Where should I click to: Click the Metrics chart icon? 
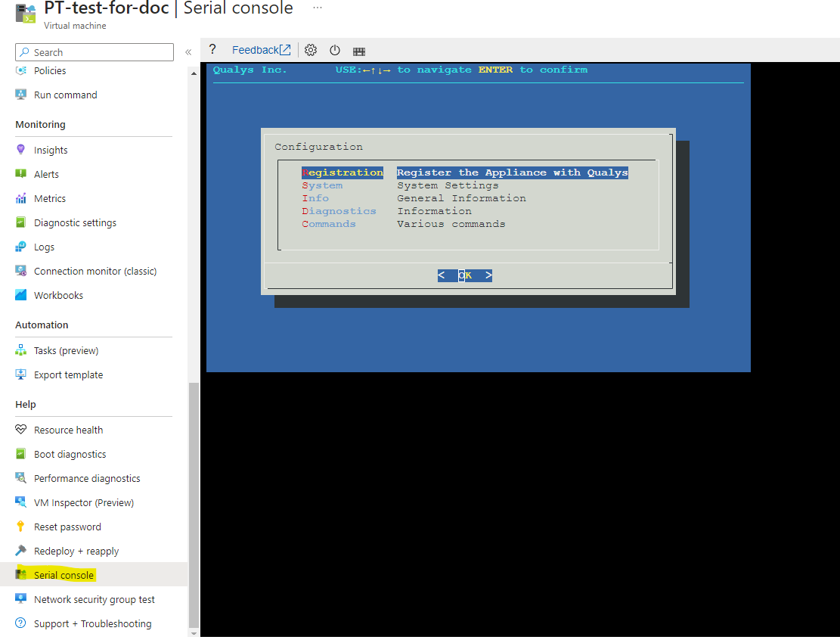point(21,198)
